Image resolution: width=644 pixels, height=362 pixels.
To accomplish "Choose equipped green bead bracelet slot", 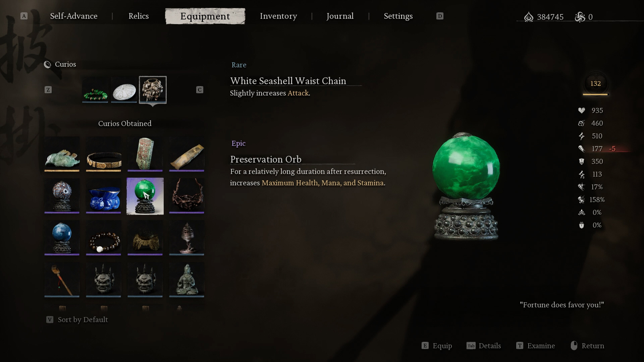I will (95, 90).
